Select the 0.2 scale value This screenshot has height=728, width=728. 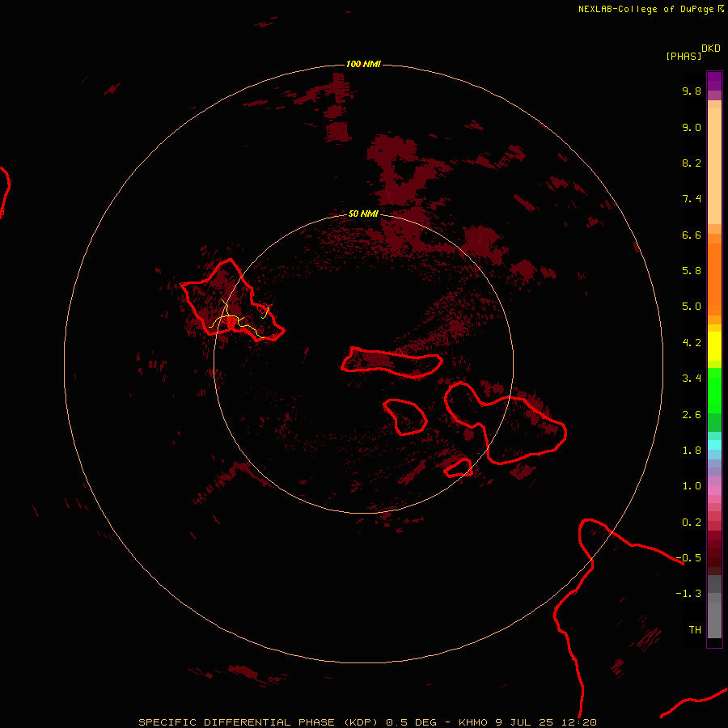692,523
